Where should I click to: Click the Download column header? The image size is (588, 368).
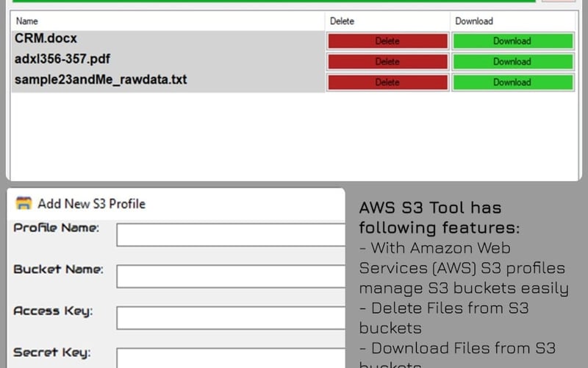point(512,21)
